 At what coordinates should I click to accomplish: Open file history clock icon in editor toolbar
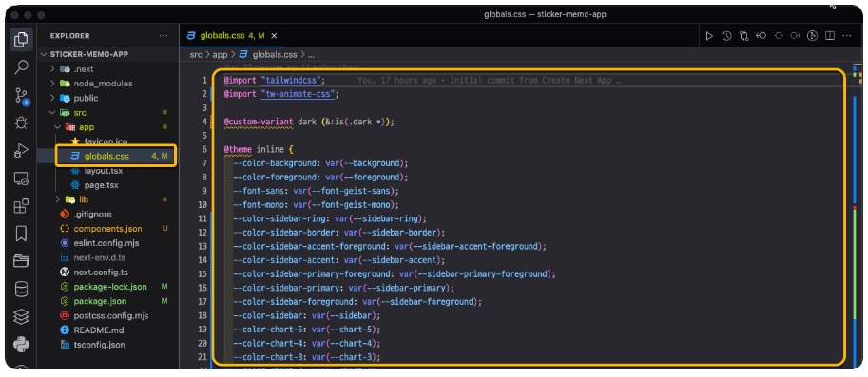click(x=726, y=36)
